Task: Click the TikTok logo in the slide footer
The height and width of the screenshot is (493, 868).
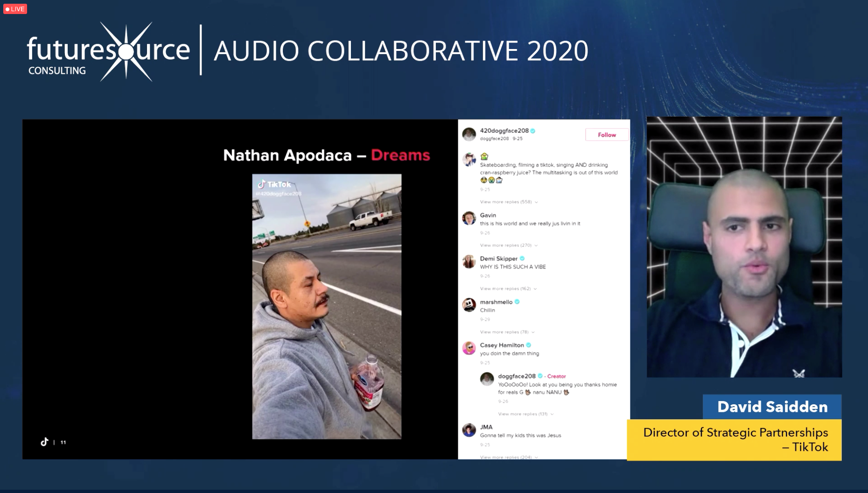Action: 44,442
